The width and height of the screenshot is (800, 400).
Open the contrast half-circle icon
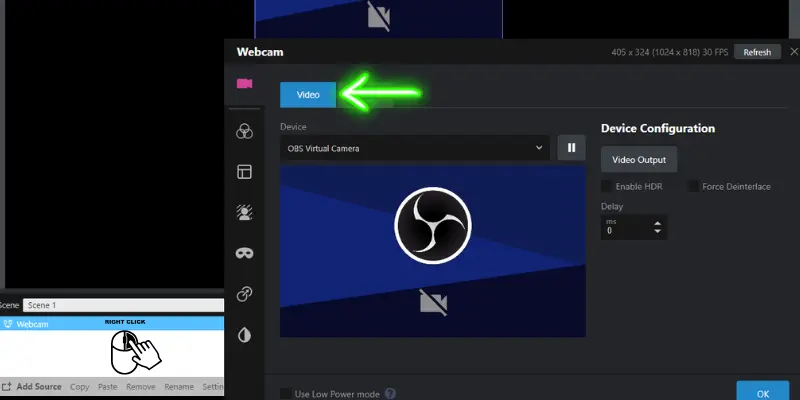pos(244,335)
